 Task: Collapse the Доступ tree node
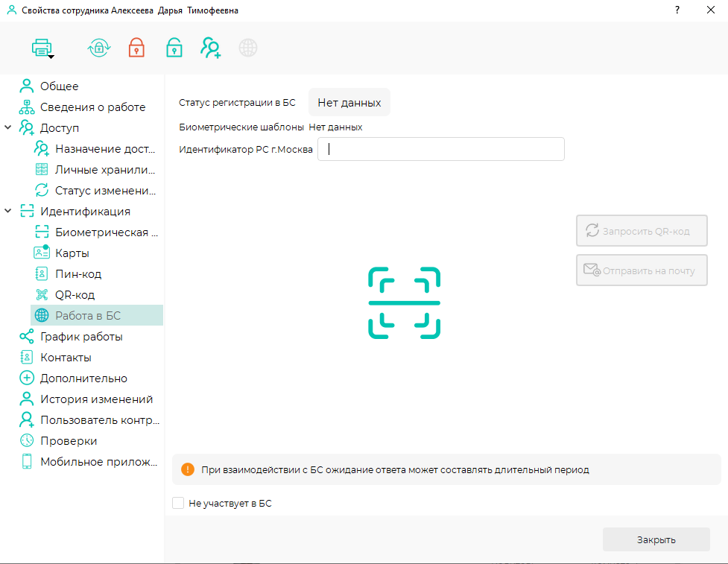pyautogui.click(x=8, y=127)
